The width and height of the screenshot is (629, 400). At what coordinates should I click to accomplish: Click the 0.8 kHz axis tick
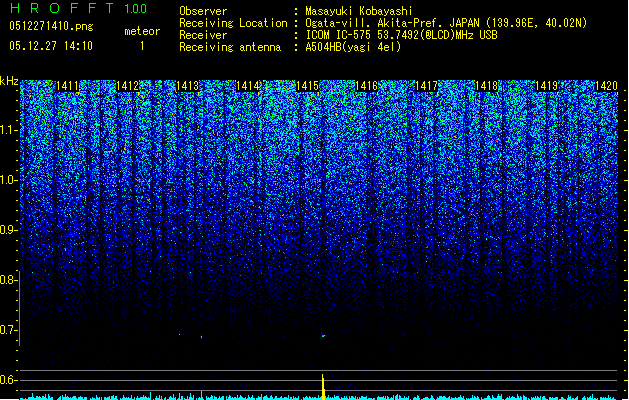click(x=9, y=280)
